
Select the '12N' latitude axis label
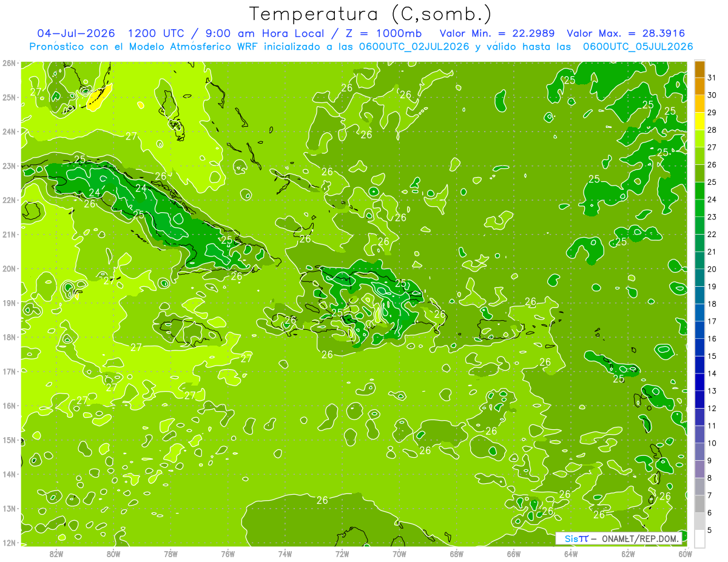point(9,543)
